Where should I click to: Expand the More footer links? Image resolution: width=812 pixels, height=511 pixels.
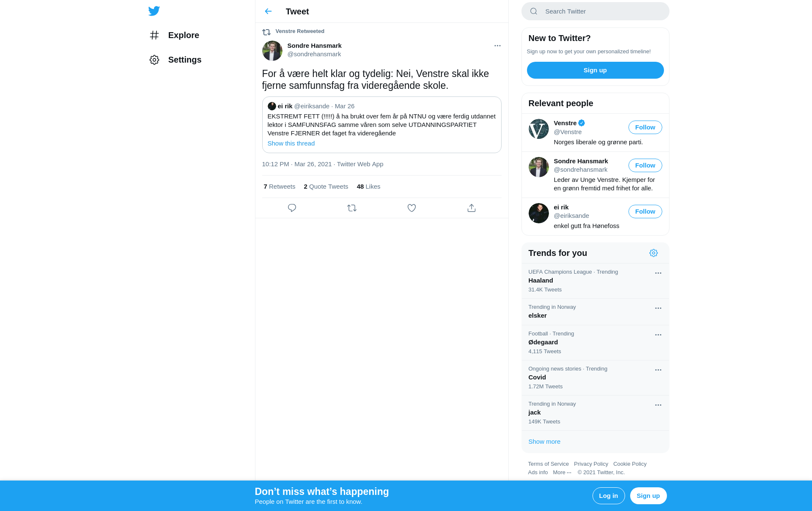click(x=562, y=473)
